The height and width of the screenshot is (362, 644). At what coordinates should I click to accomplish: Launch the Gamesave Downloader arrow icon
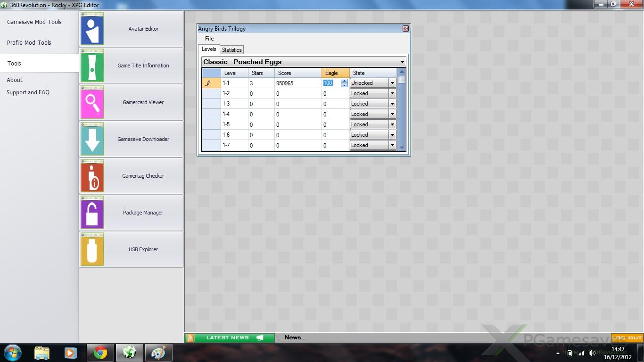click(92, 139)
